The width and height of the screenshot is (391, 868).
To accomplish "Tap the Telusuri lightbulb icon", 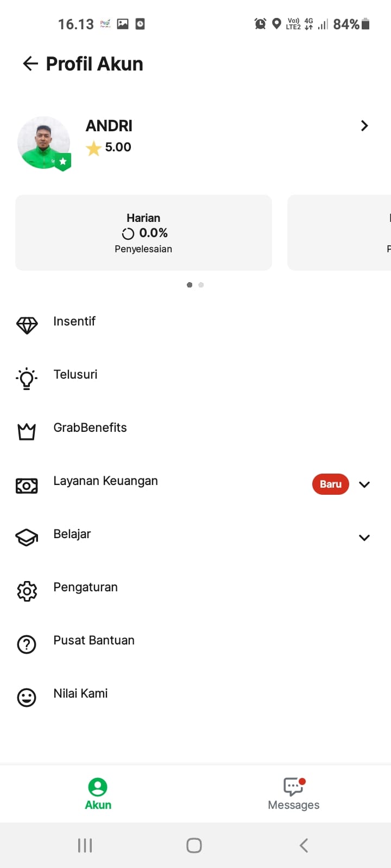I will (x=27, y=378).
